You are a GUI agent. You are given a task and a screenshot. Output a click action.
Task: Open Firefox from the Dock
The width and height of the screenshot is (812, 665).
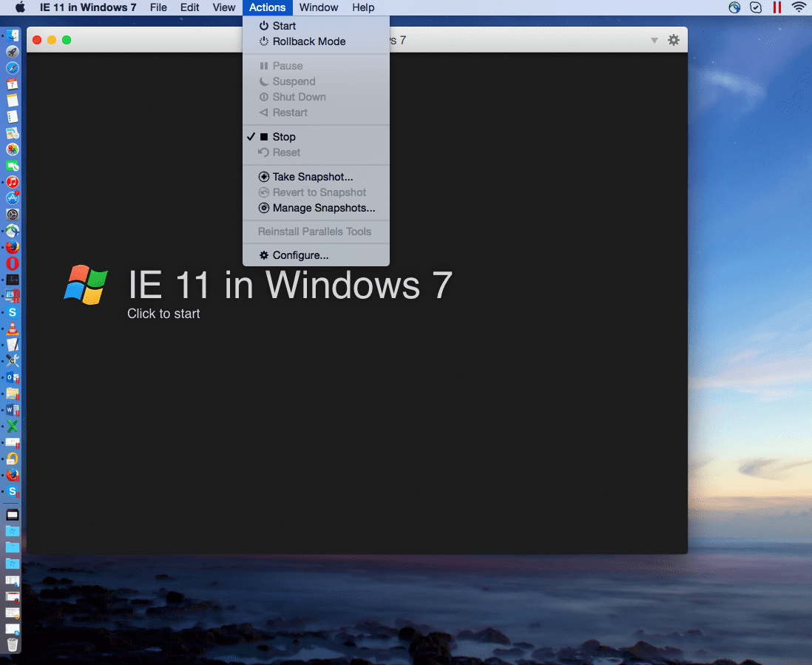click(x=12, y=246)
